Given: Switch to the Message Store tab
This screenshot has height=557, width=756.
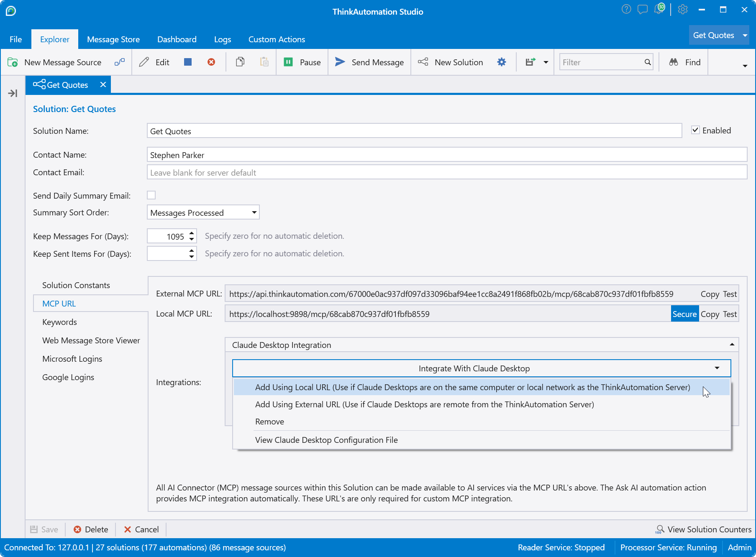Looking at the screenshot, I should coord(113,39).
